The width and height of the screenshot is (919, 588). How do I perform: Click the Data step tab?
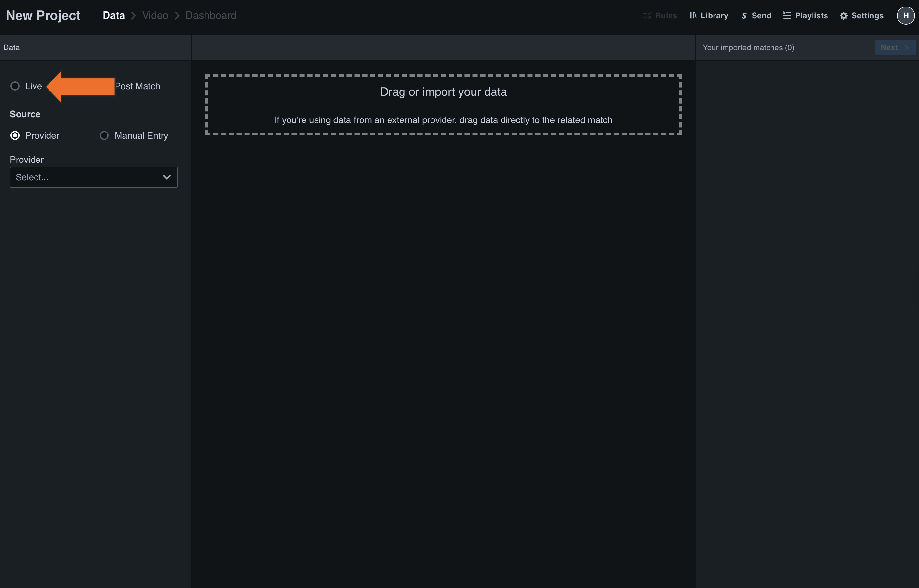coord(114,16)
